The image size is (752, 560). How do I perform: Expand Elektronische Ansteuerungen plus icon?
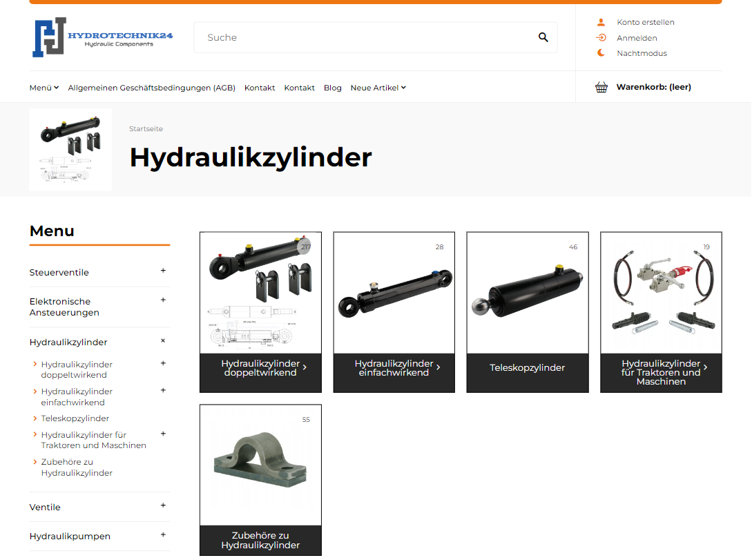[x=163, y=300]
